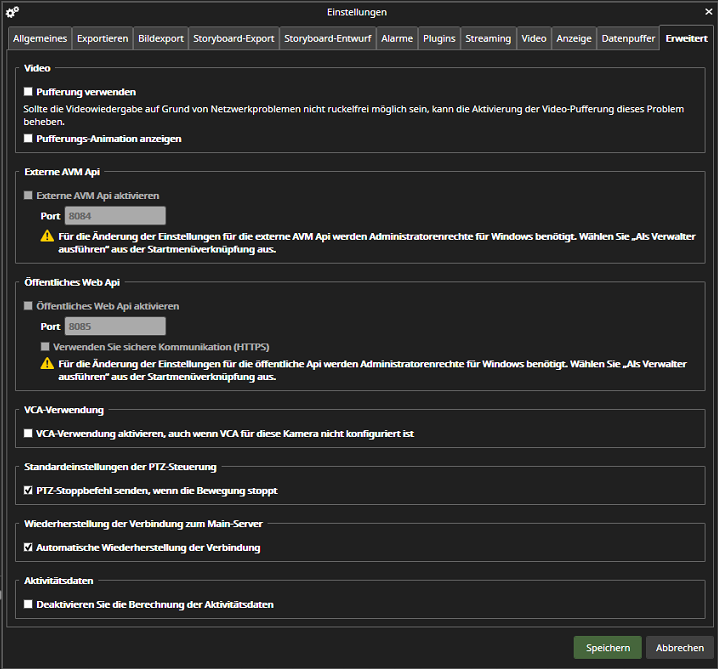Click the Aktivitätsdaten group heading
The image size is (718, 669).
tap(59, 581)
